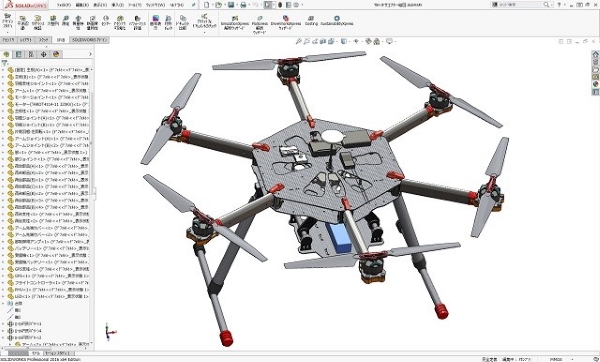The image size is (600, 362).
Task: Toggle the Select arrow tool
Action: (x=268, y=5)
